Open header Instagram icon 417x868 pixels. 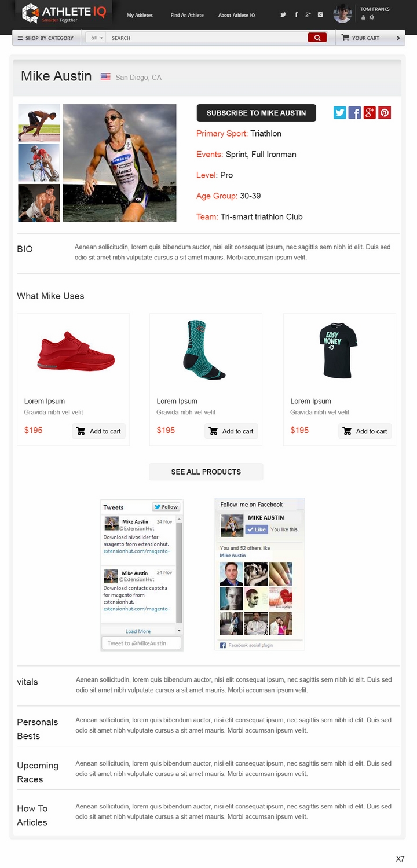tap(320, 15)
